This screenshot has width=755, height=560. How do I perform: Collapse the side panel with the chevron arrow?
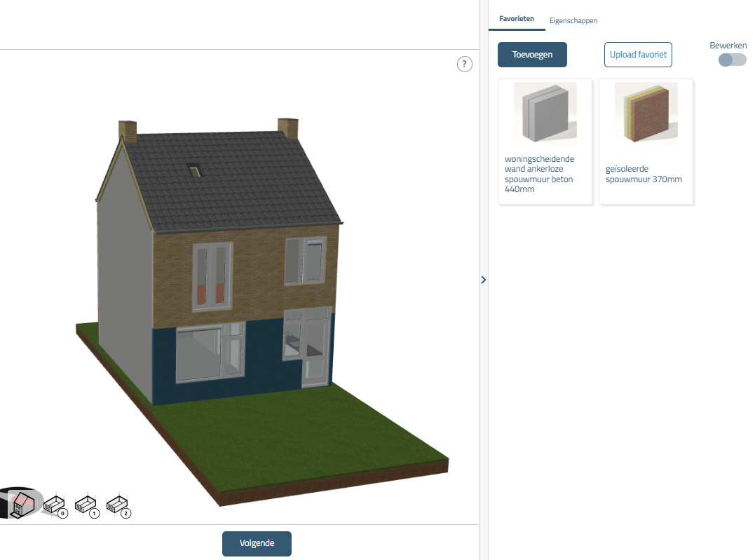483,280
